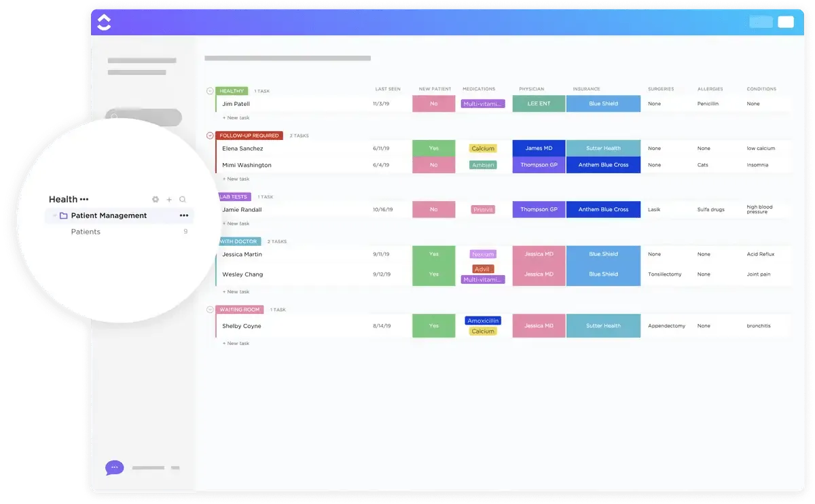Change Elena Sanchez's New Patient Yes cell
The height and width of the screenshot is (504, 815).
pyautogui.click(x=434, y=149)
